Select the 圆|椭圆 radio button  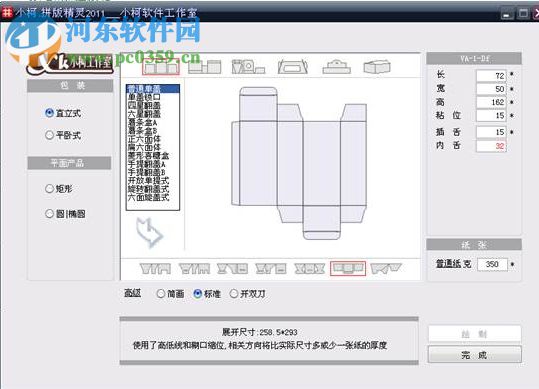(49, 214)
